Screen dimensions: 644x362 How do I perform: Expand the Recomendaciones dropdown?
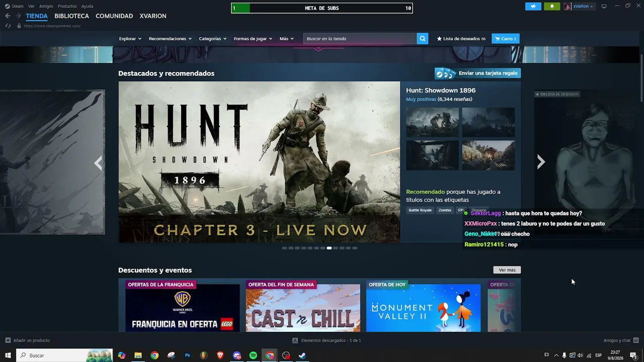[x=170, y=39]
